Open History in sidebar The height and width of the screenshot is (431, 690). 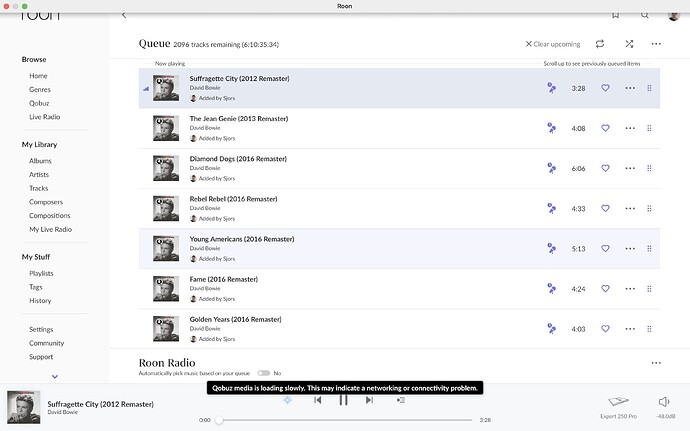(x=40, y=300)
